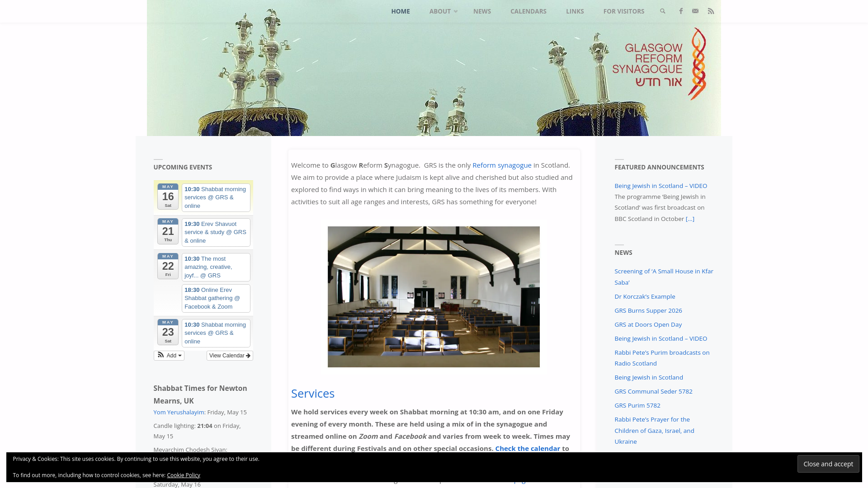Open the Add calendar subscription dropdown
Image resolution: width=868 pixels, height=488 pixels.
(169, 356)
